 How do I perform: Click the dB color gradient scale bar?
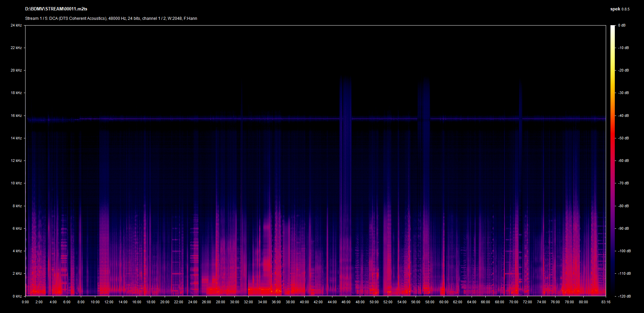(x=612, y=161)
